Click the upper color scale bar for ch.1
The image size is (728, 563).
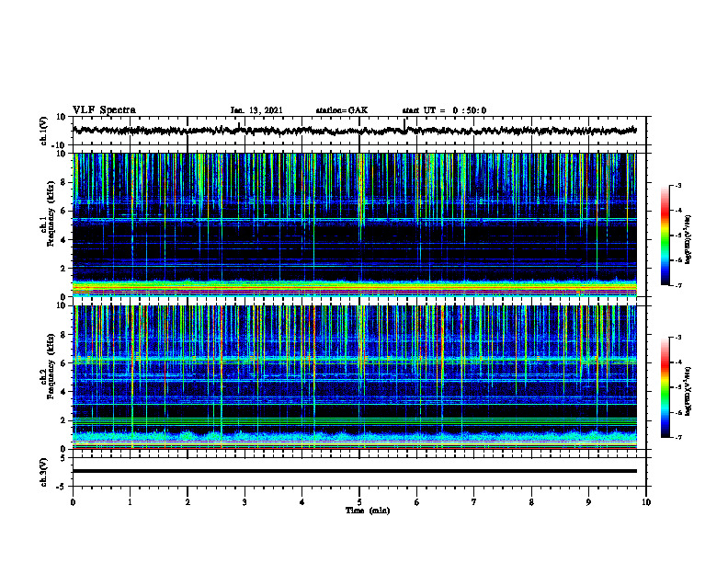point(665,236)
